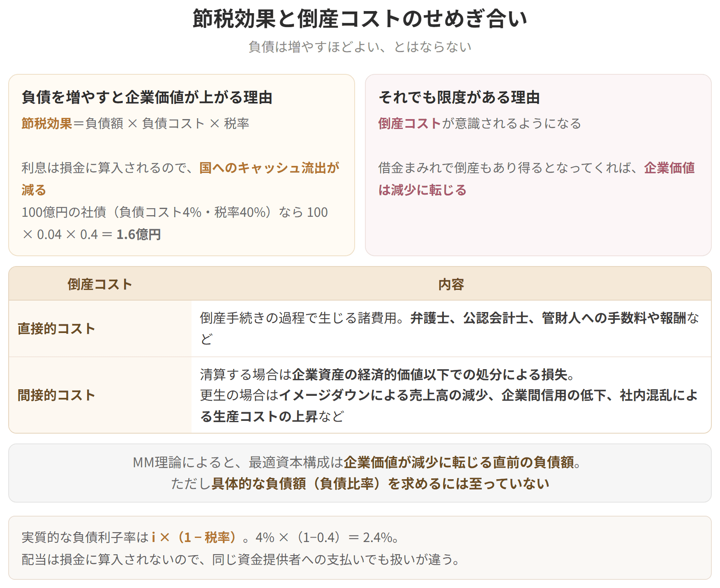The image size is (720, 588).
Task: Click table header 倒産コスト
Action: 100,284
